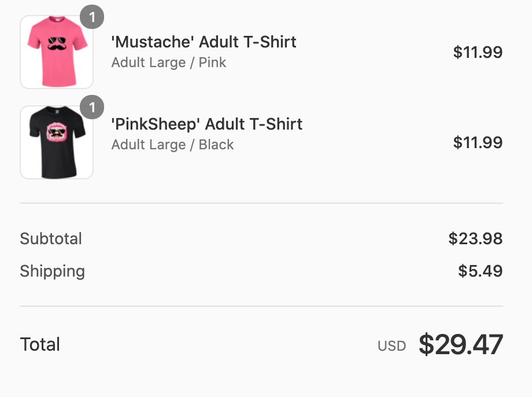Screen dimensions: 532x397
Task: Select the 'Mustache' Adult T-Shirt title
Action: tap(204, 42)
